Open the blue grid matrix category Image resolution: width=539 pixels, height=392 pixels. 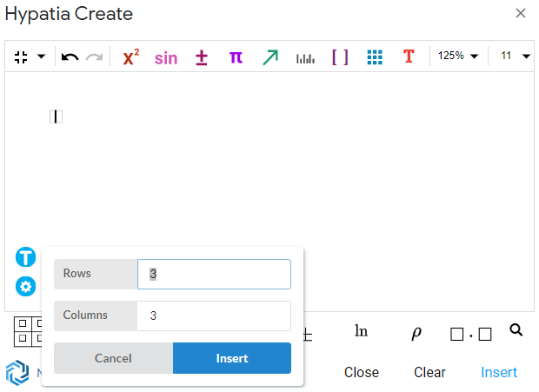[375, 57]
